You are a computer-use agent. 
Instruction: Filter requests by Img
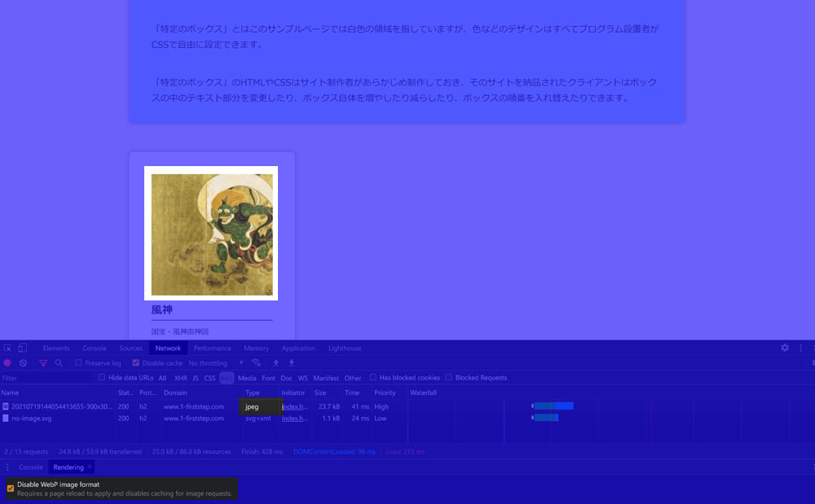tap(227, 378)
